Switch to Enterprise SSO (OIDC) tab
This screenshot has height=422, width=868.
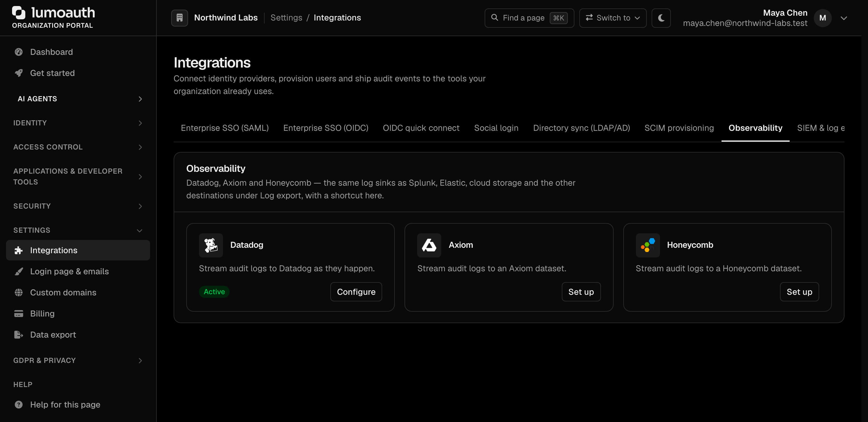pyautogui.click(x=326, y=128)
